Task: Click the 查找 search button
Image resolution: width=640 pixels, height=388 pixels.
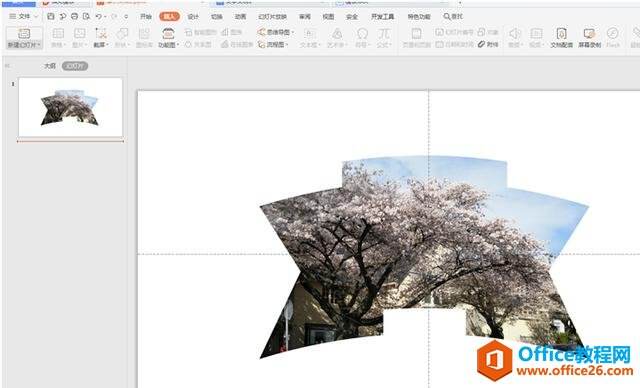Action: (453, 16)
